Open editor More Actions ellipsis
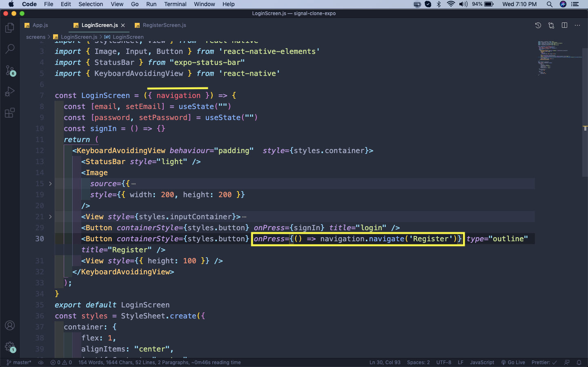588x367 pixels. point(577,25)
